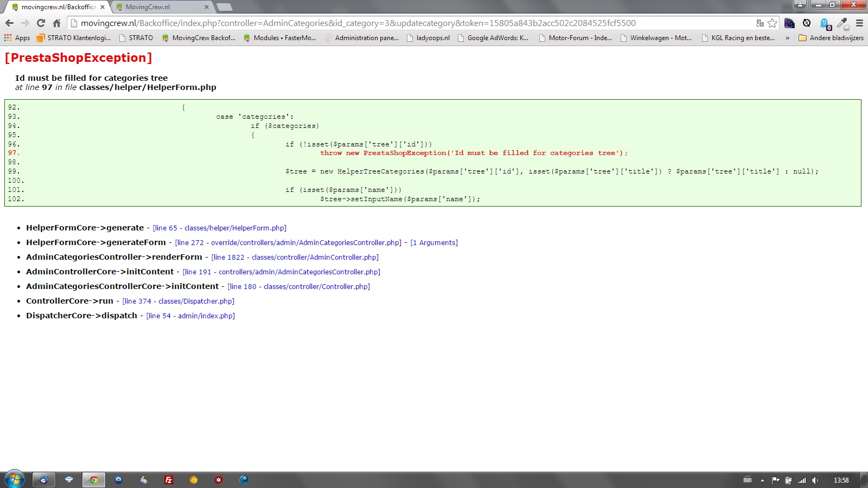
Task: Click the [PrestaShopException] heading
Action: (79, 58)
